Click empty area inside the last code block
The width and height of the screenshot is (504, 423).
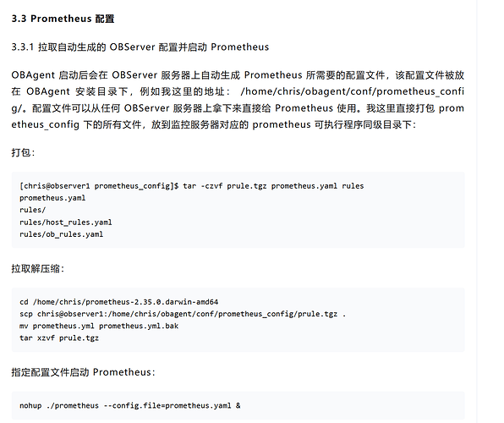pos(353,405)
